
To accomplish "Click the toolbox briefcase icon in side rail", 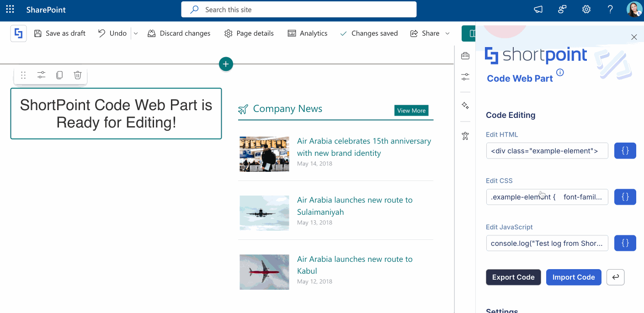I will (x=465, y=56).
